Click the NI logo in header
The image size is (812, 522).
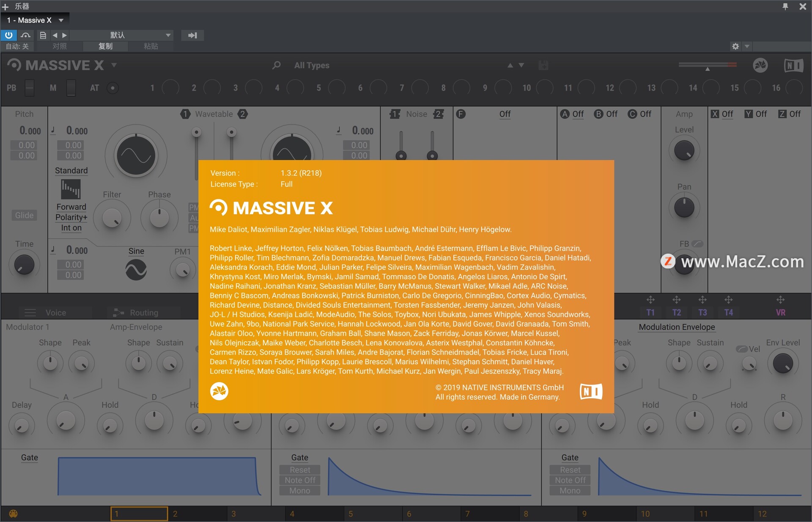[x=793, y=66]
